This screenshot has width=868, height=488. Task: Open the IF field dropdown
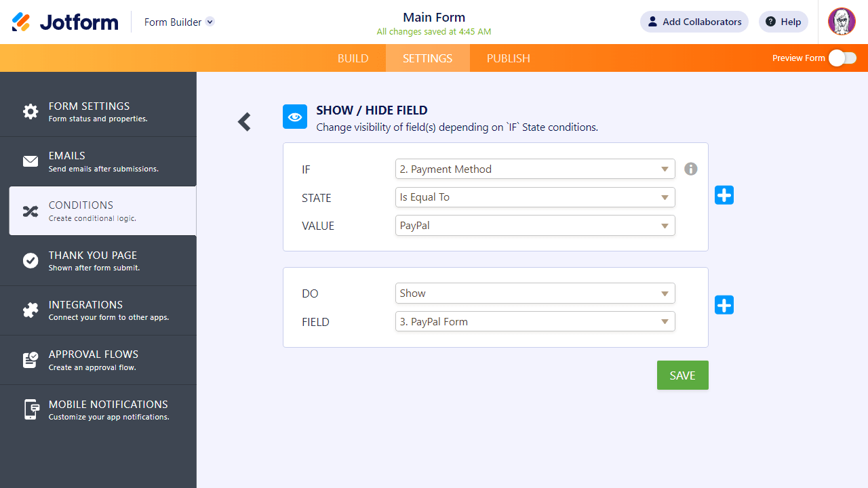point(534,169)
